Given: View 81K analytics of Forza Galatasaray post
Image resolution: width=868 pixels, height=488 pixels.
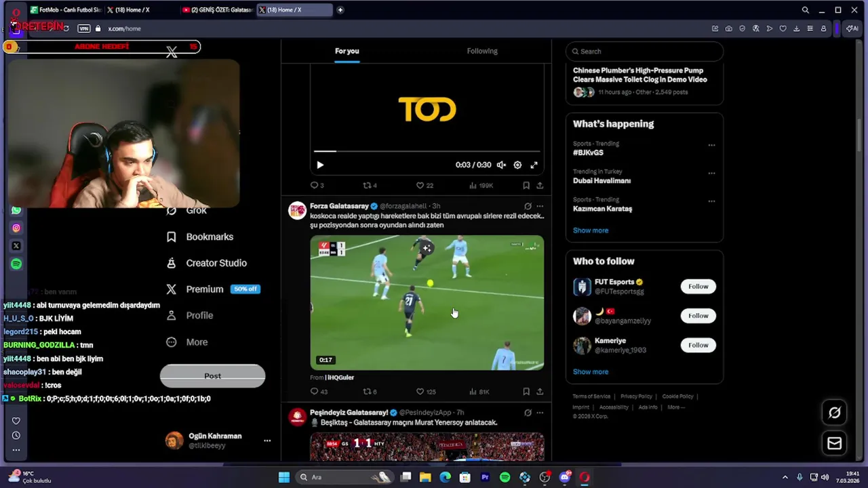Looking at the screenshot, I should pyautogui.click(x=479, y=391).
